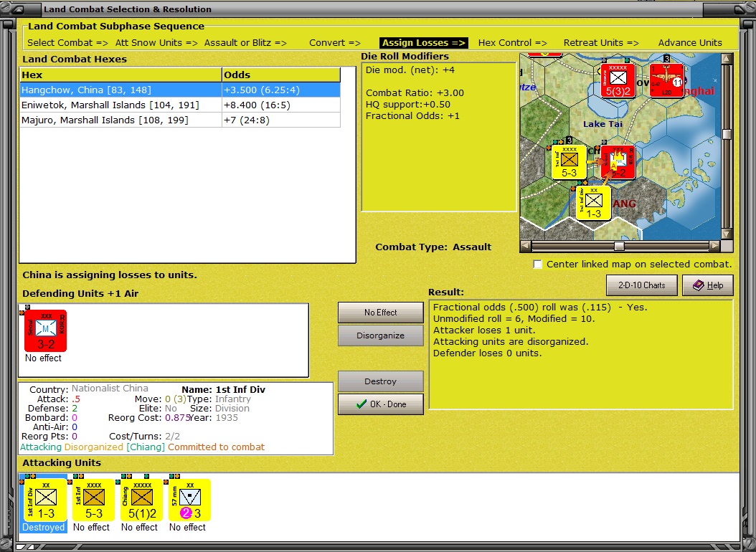
Task: Click map horizontal scrollbar left arrow
Action: [526, 246]
